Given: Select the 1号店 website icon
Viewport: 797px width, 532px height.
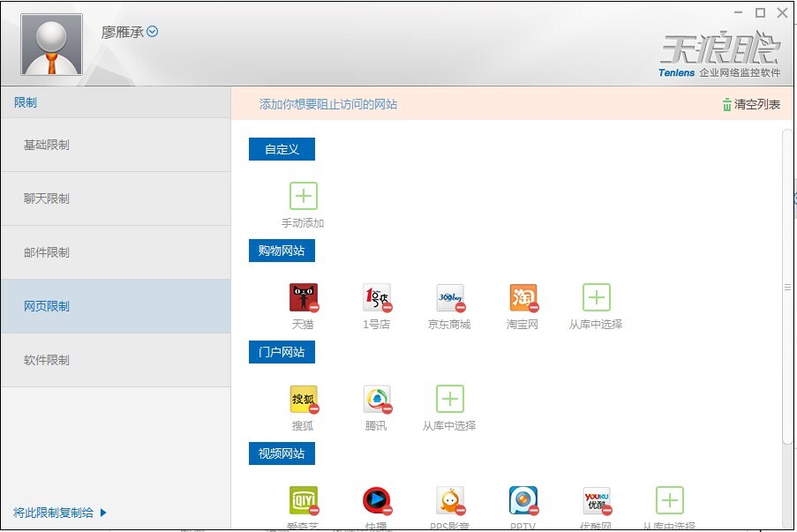Looking at the screenshot, I should pos(377,297).
